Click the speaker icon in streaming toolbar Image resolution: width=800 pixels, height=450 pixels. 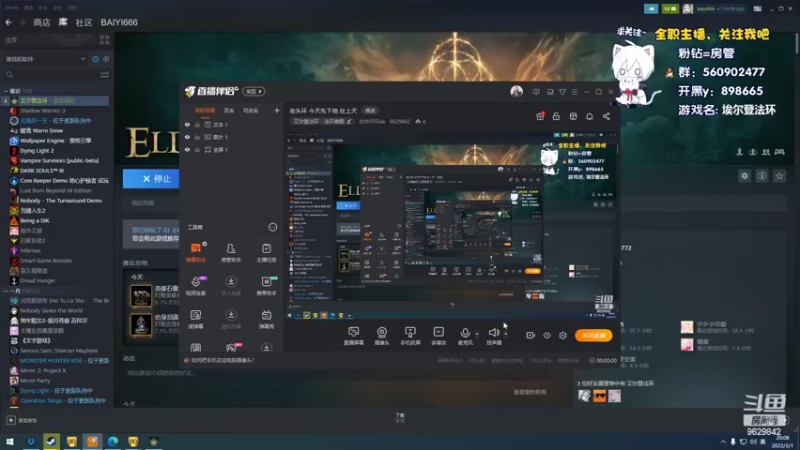[x=493, y=333]
